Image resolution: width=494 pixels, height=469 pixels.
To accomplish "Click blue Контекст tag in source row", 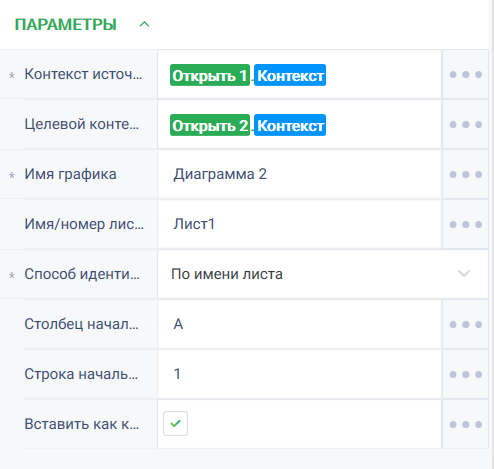I will coord(290,75).
